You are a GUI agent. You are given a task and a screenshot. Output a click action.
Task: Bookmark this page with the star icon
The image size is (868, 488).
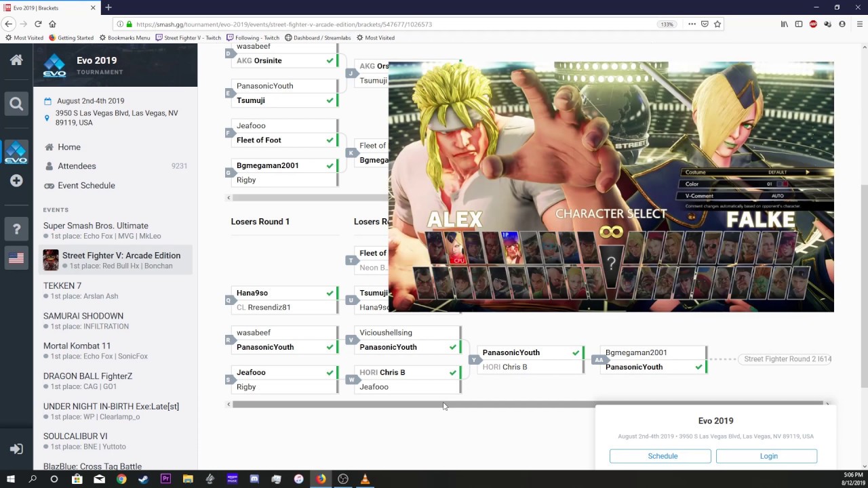click(717, 24)
